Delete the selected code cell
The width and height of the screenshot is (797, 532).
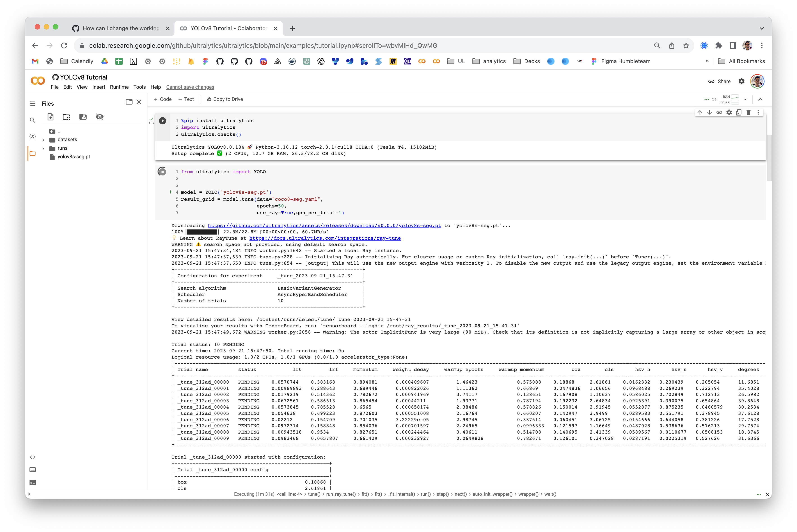(x=749, y=112)
